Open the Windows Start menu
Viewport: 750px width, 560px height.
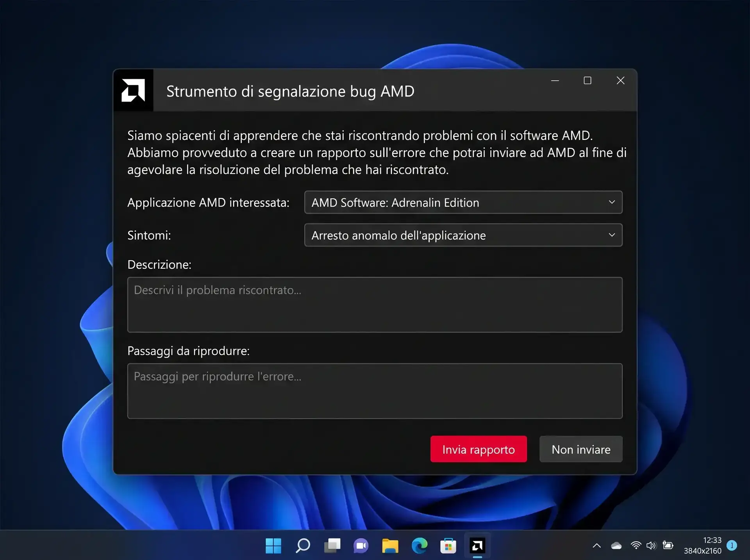coord(273,546)
